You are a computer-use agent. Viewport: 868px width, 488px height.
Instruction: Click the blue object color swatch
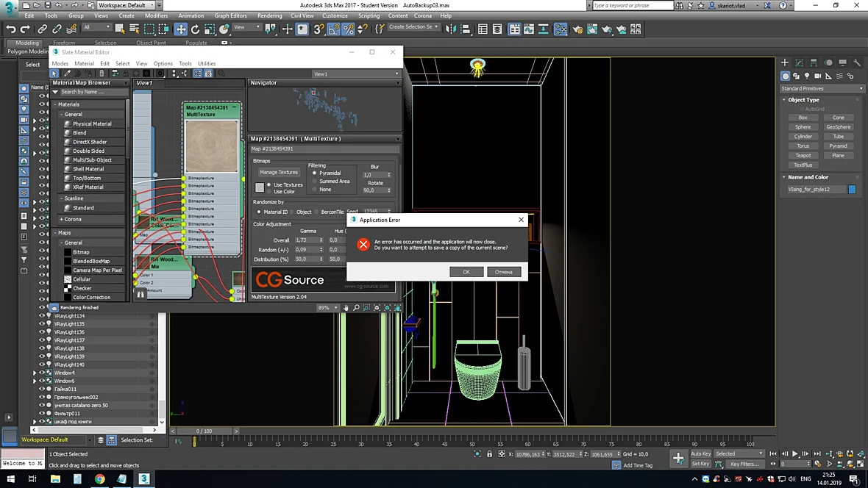click(x=851, y=189)
